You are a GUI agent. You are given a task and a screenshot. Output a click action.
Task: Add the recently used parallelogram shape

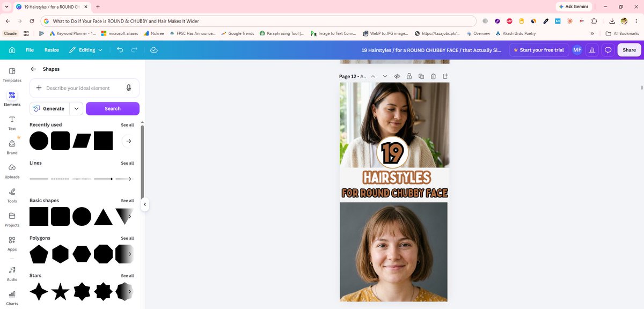pos(82,141)
